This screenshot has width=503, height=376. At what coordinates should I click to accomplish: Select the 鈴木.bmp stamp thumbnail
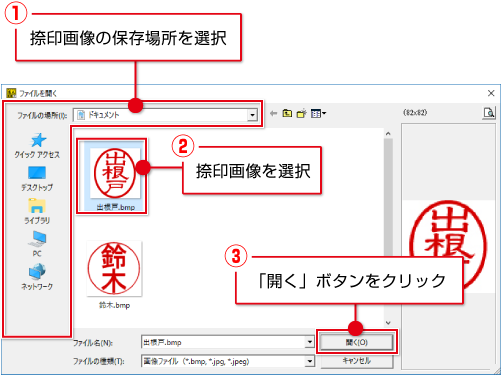[114, 275]
